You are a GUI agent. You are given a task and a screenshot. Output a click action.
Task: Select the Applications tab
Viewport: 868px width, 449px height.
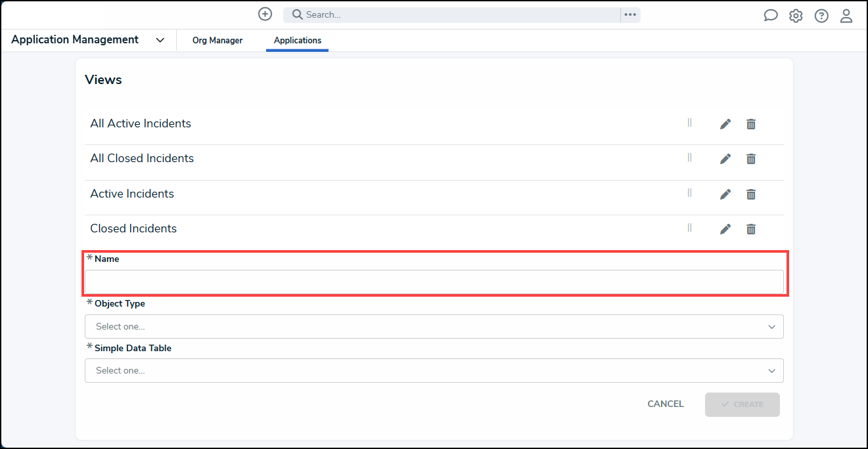[x=298, y=40]
